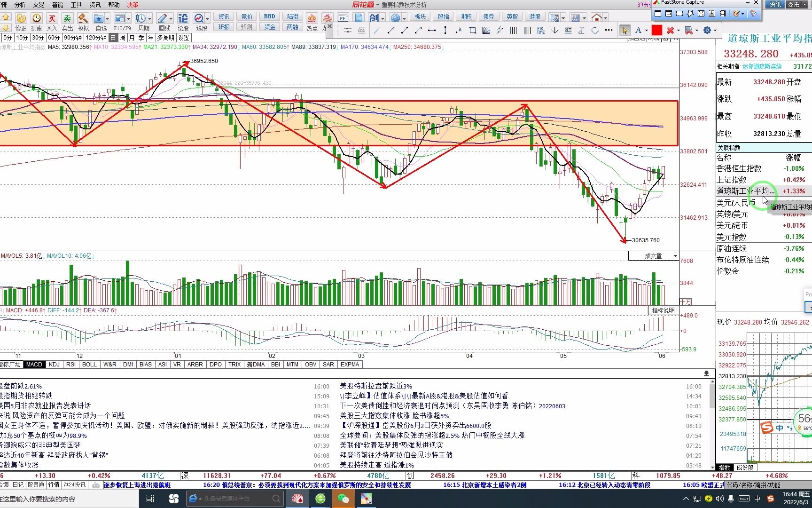Click the BBD button
This screenshot has width=812, height=508.
[x=270, y=16]
